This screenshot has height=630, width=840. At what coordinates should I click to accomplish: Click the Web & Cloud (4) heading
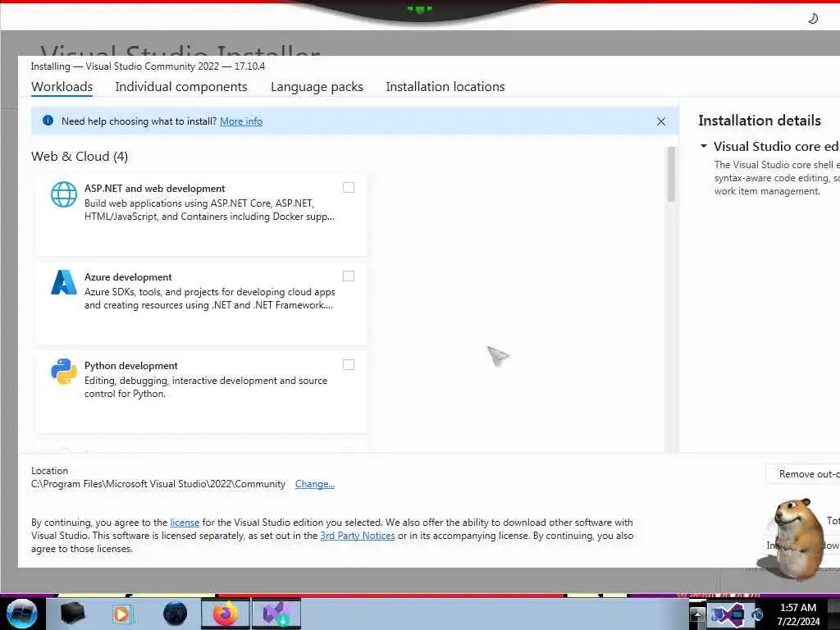point(80,157)
